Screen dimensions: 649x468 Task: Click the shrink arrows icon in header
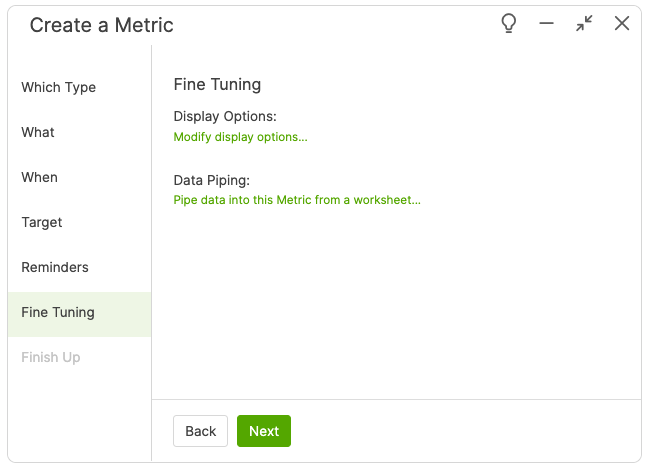[584, 24]
